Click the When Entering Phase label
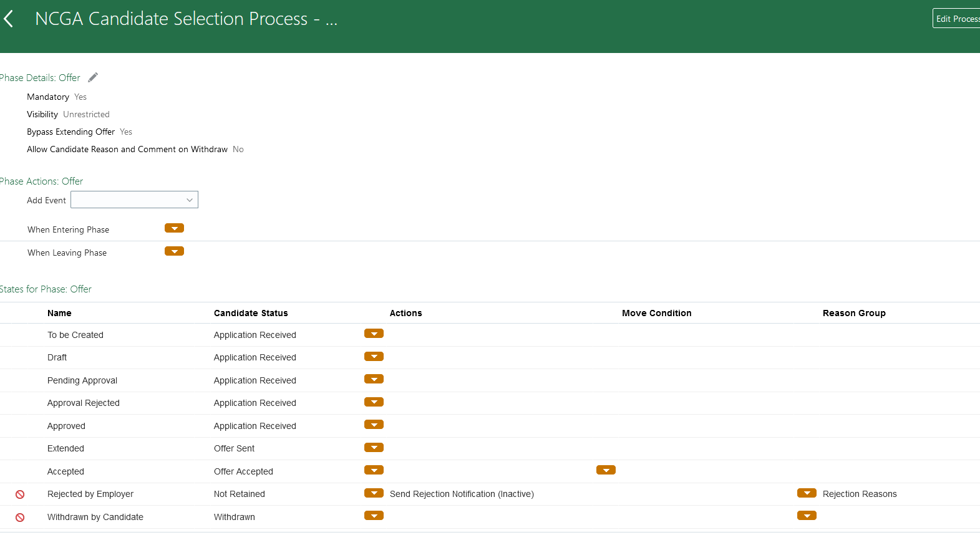 (69, 229)
